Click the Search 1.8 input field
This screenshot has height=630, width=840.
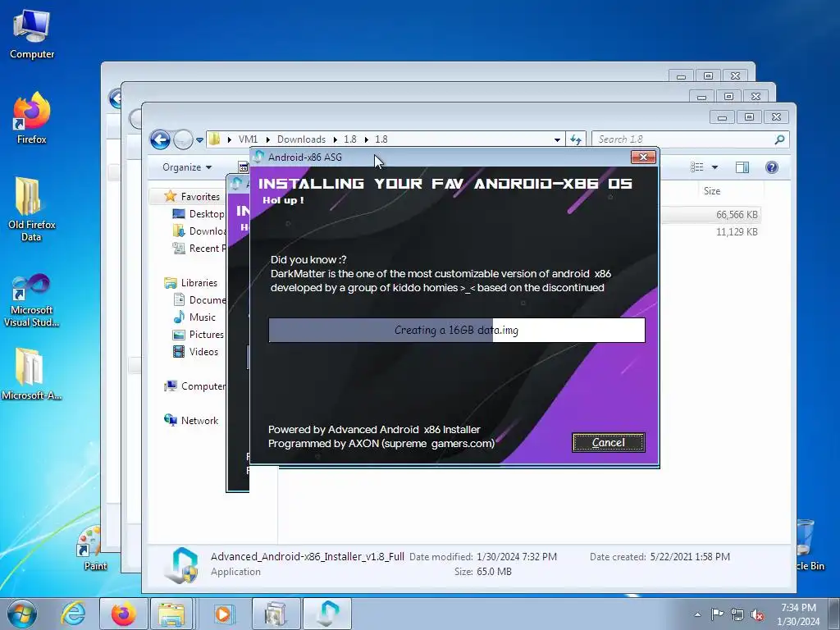click(682, 139)
